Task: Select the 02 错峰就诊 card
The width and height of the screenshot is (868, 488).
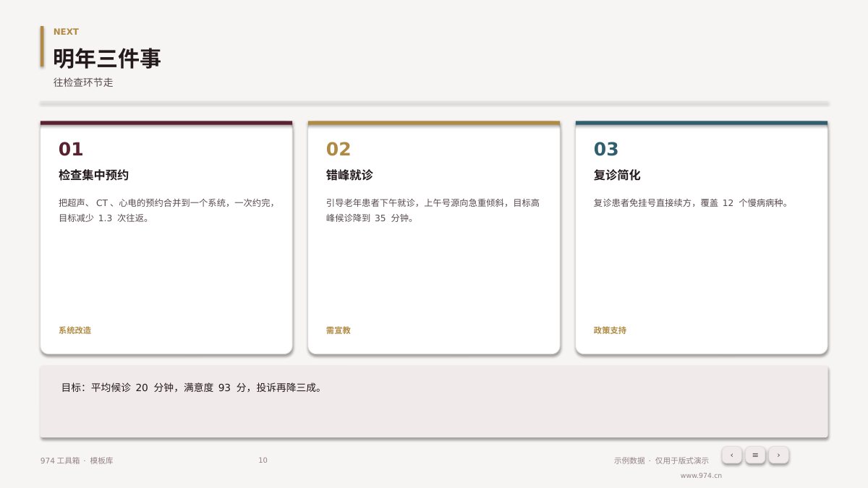Action: tap(434, 238)
